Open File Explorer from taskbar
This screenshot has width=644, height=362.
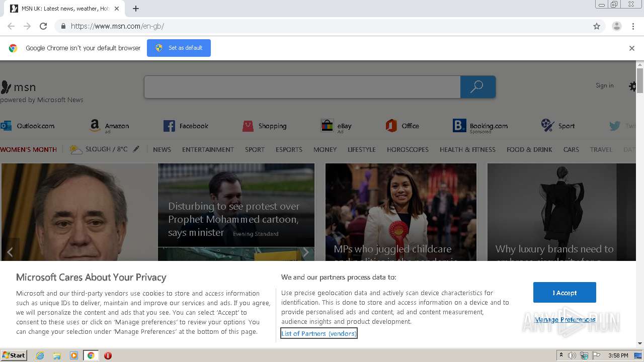pos(57,355)
